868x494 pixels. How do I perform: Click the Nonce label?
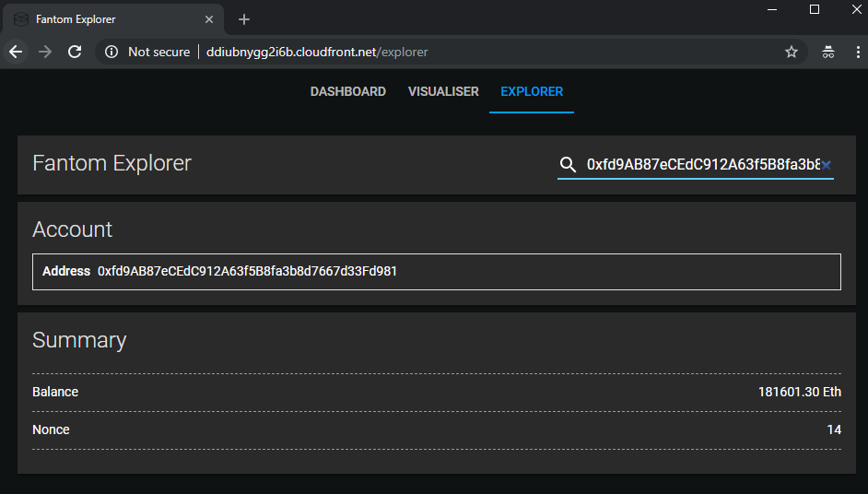point(51,429)
